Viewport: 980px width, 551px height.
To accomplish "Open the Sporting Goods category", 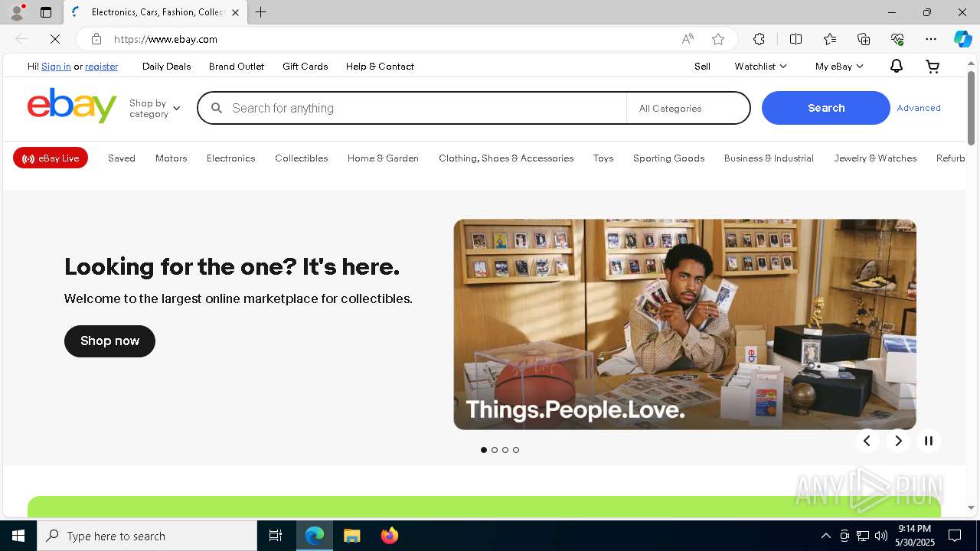I will pyautogui.click(x=668, y=158).
